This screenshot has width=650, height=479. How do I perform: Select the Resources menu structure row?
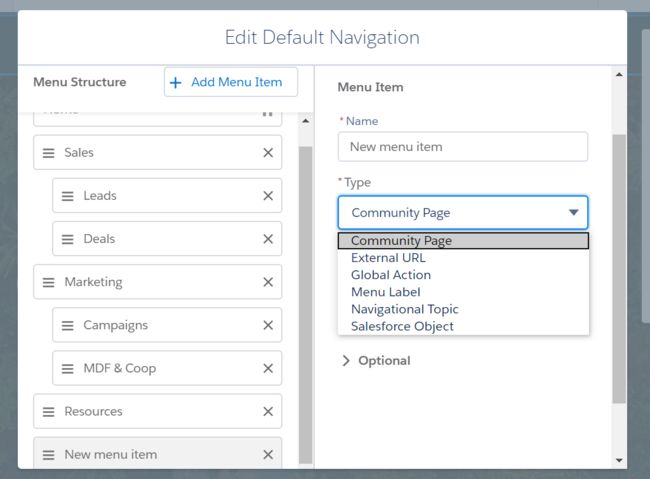pos(158,411)
